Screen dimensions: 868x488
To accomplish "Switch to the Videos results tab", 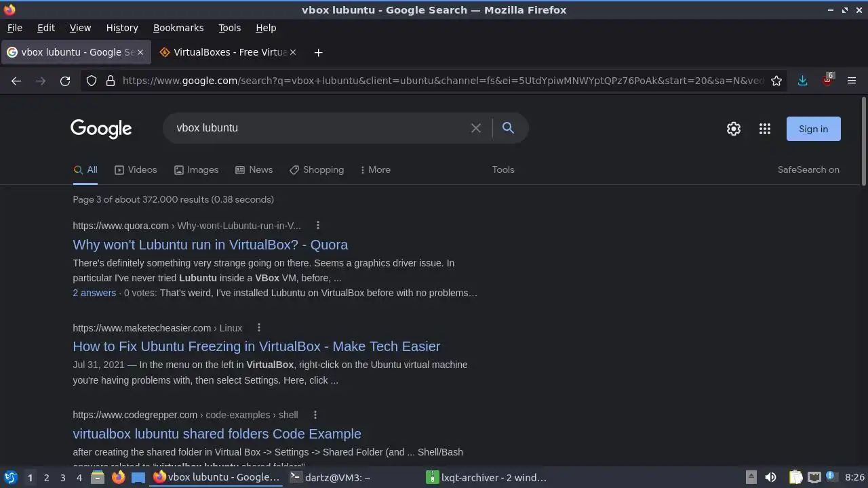I will [136, 169].
